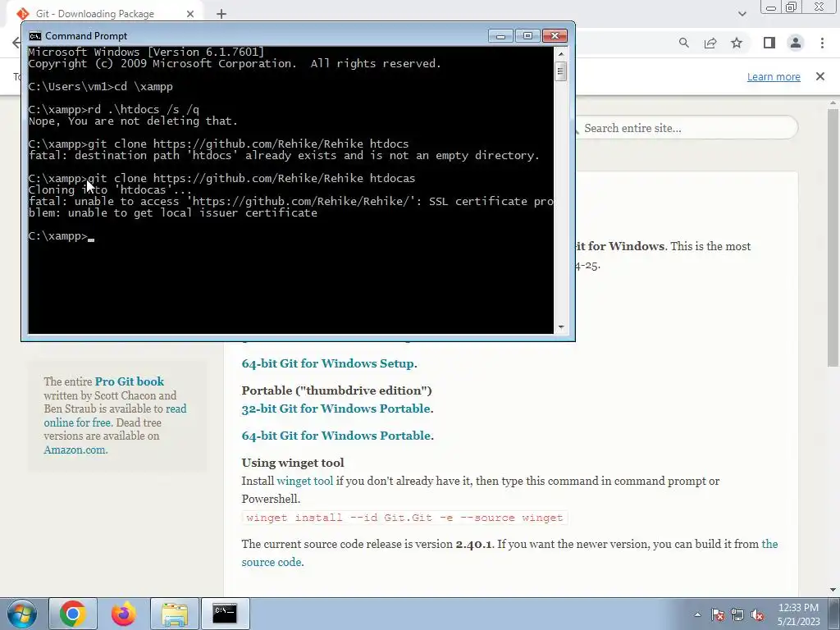Open Windows Explorer from the taskbar
This screenshot has width=840, height=630.
point(175,614)
